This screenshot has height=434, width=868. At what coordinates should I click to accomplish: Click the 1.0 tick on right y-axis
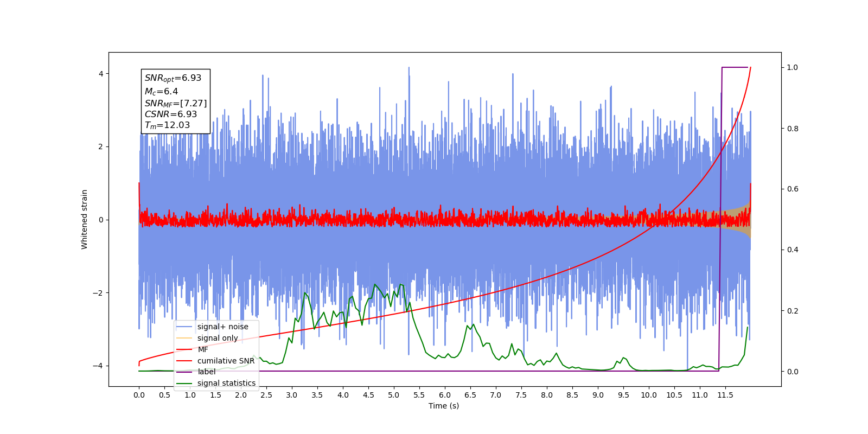793,67
